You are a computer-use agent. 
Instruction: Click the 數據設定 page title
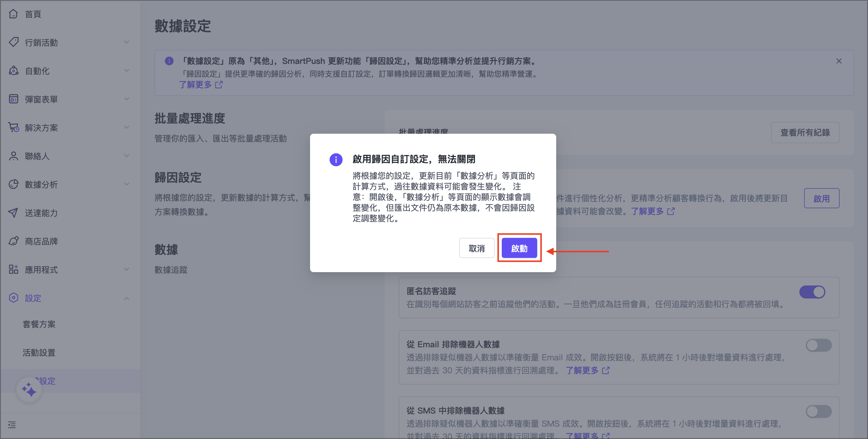pyautogui.click(x=183, y=26)
